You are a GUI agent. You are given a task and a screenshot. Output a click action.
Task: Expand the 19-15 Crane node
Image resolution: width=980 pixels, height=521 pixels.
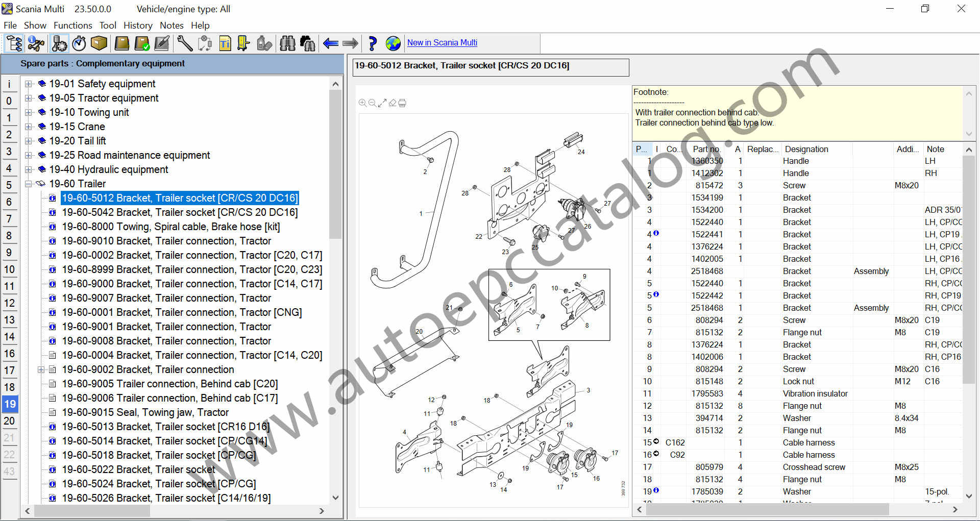pos(29,127)
